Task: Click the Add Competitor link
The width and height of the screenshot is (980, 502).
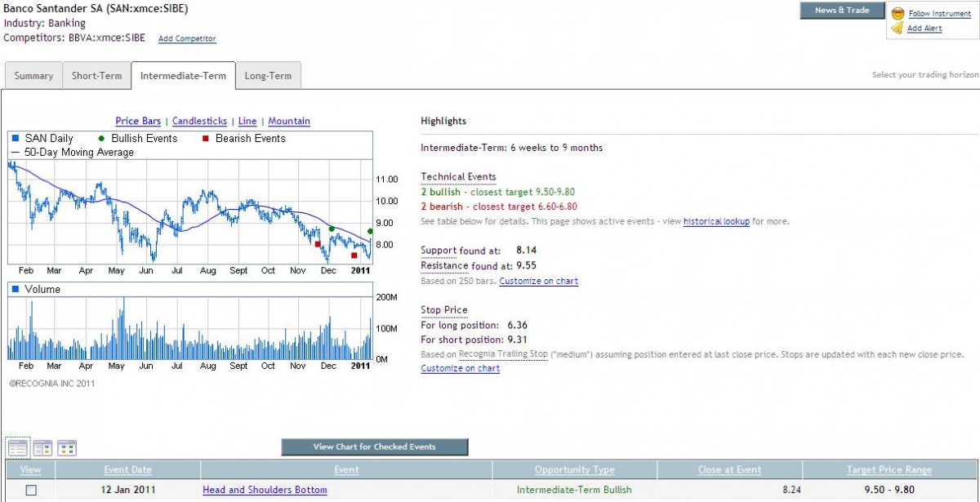Action: [187, 38]
